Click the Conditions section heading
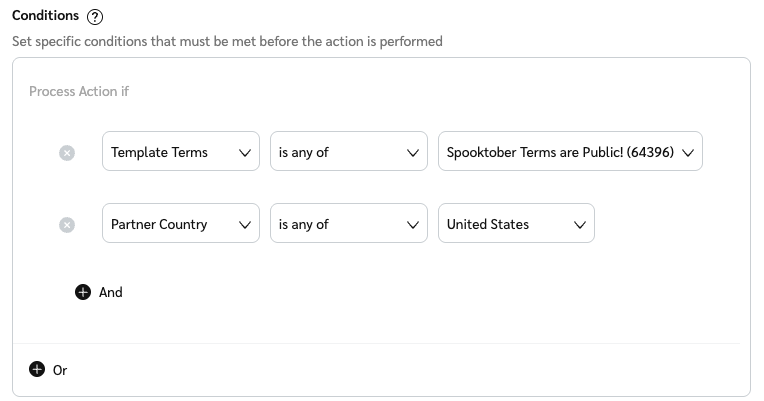Image resolution: width=764 pixels, height=401 pixels. pyautogui.click(x=45, y=16)
